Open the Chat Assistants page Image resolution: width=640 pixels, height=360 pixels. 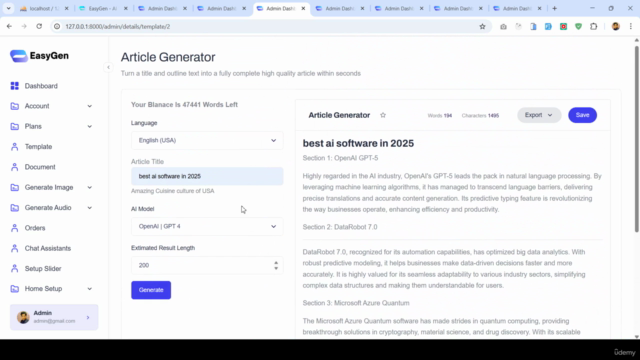pos(48,248)
